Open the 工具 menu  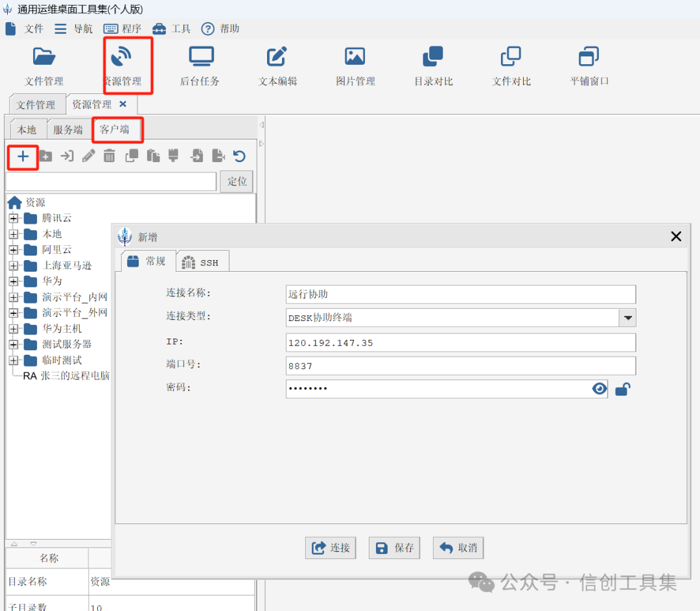(x=171, y=29)
